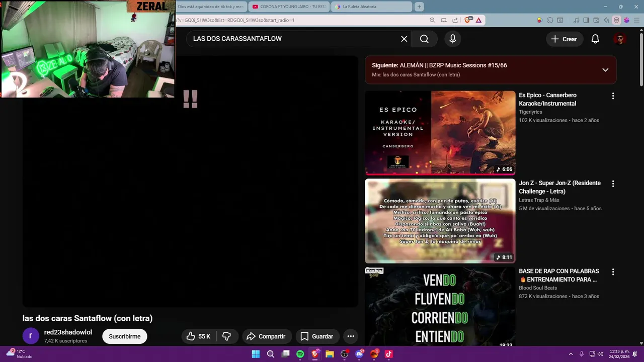Screen dimensions: 644x362
Task: Subscribe with the Suscribirme button
Action: (125, 336)
